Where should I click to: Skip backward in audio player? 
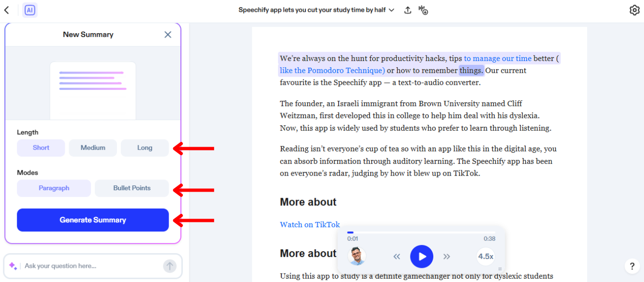[x=397, y=256]
